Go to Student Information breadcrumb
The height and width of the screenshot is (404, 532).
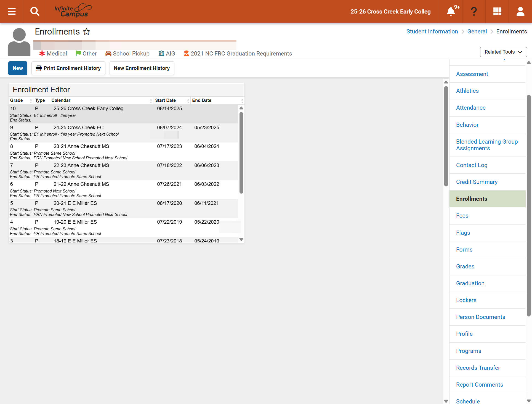point(432,31)
